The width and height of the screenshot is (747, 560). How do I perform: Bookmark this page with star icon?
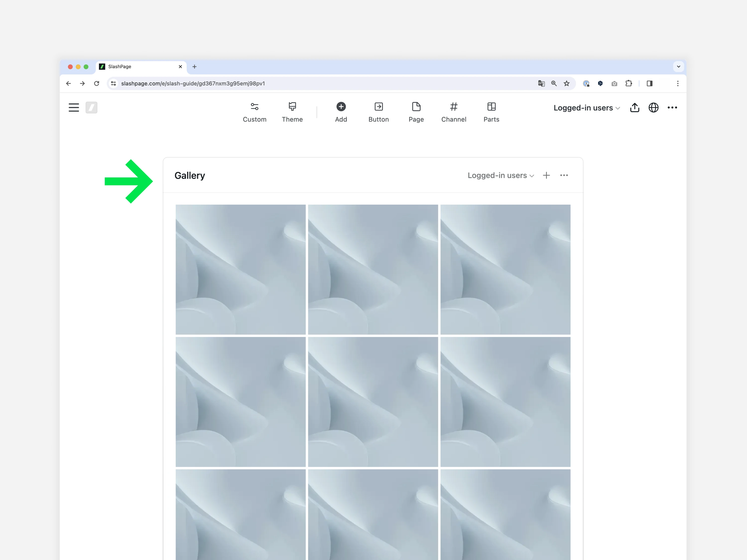click(567, 83)
